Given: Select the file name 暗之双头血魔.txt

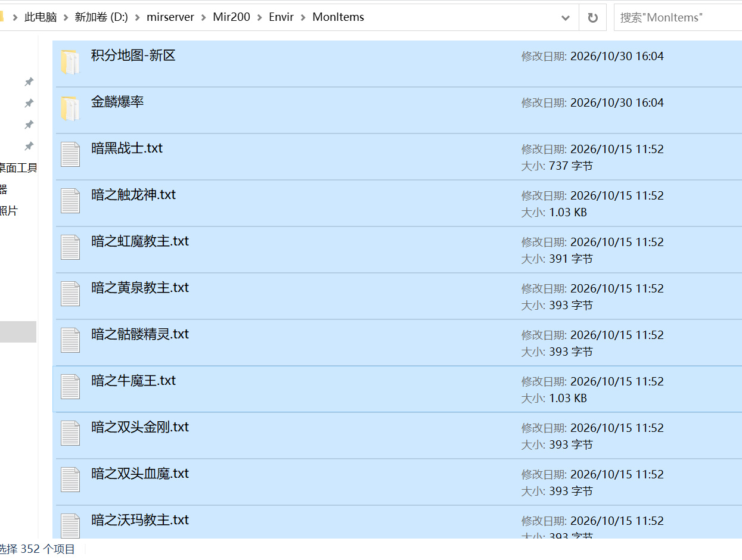Looking at the screenshot, I should (140, 474).
